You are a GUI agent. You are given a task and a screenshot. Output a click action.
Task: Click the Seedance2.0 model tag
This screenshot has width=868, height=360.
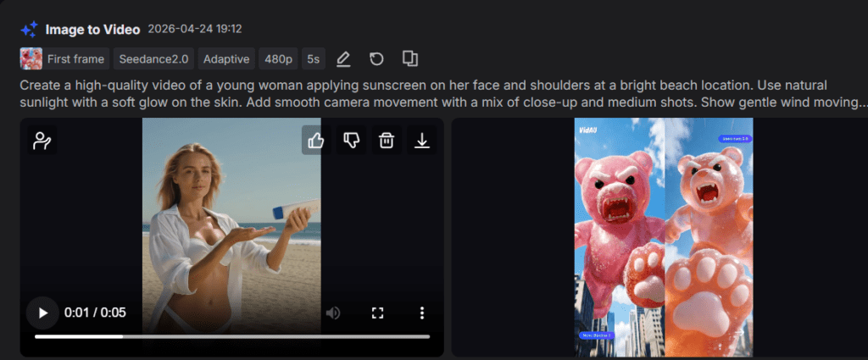[153, 59]
